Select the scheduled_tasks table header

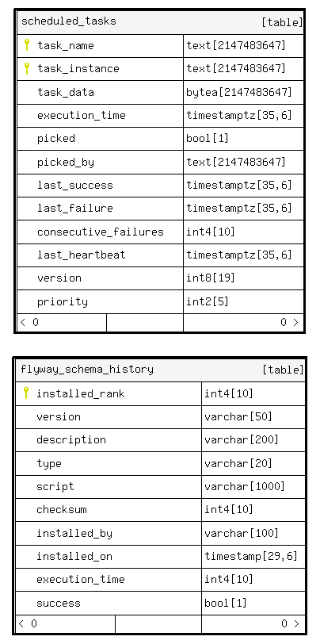pyautogui.click(x=161, y=21)
